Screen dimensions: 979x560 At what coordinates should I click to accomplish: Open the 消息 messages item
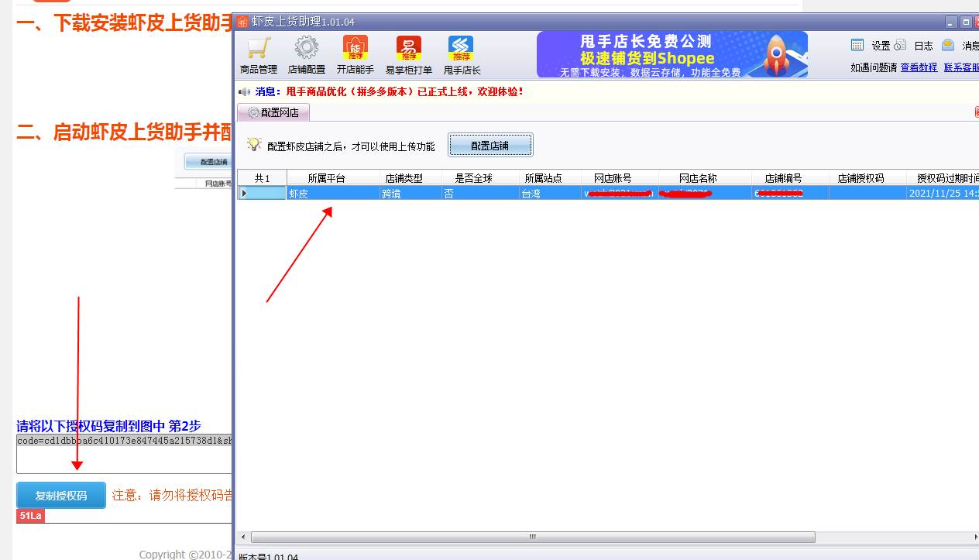click(960, 46)
